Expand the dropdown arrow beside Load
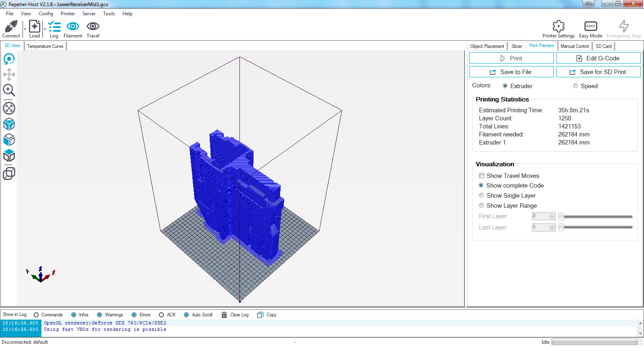Viewport: 644px width, 351px height. click(45, 29)
